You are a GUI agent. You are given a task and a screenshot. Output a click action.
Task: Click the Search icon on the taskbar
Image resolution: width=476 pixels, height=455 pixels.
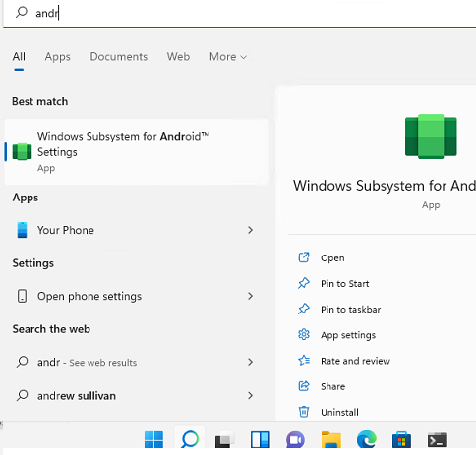tap(190, 439)
